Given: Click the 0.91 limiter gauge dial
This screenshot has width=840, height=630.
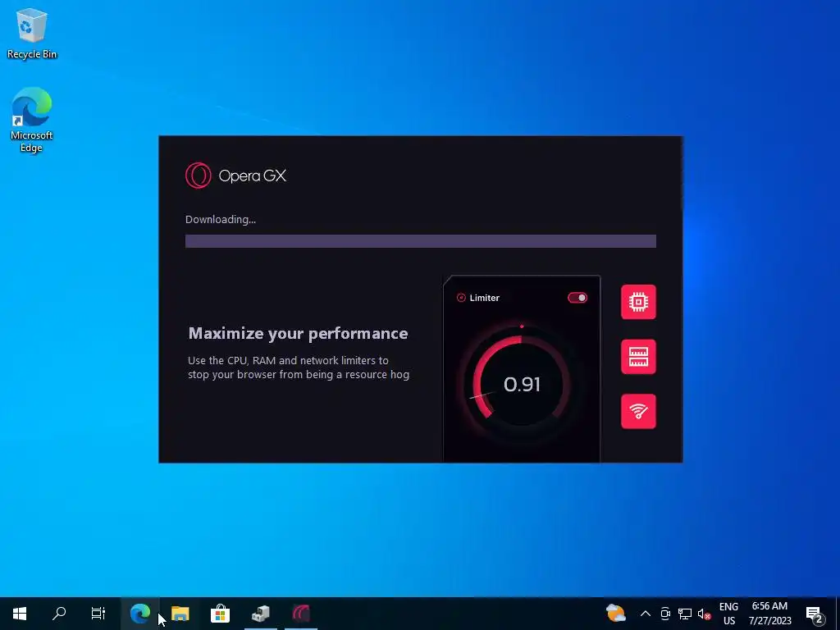Looking at the screenshot, I should 521,384.
